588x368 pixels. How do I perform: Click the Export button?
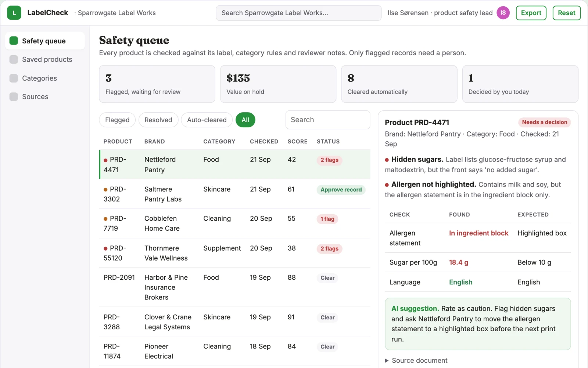click(531, 13)
